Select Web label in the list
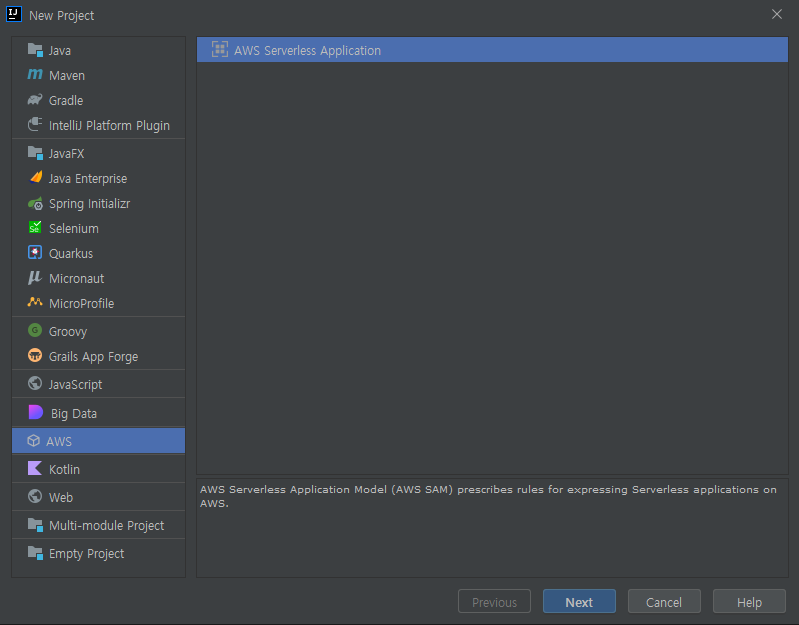The image size is (799, 625). [x=61, y=497]
